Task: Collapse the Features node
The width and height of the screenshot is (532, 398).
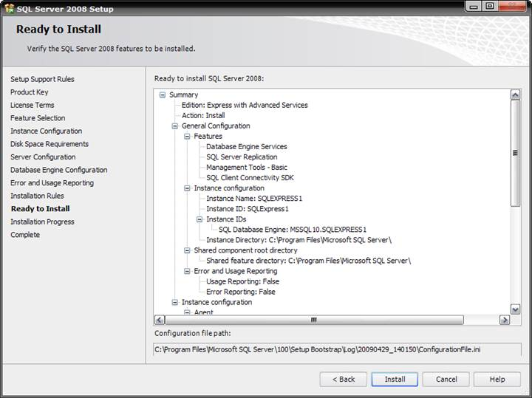Action: pyautogui.click(x=187, y=137)
